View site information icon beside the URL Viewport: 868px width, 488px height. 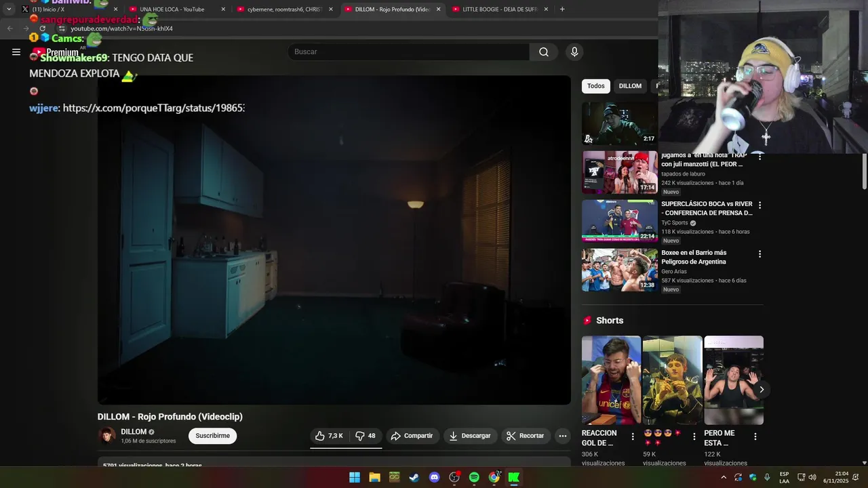[62, 28]
